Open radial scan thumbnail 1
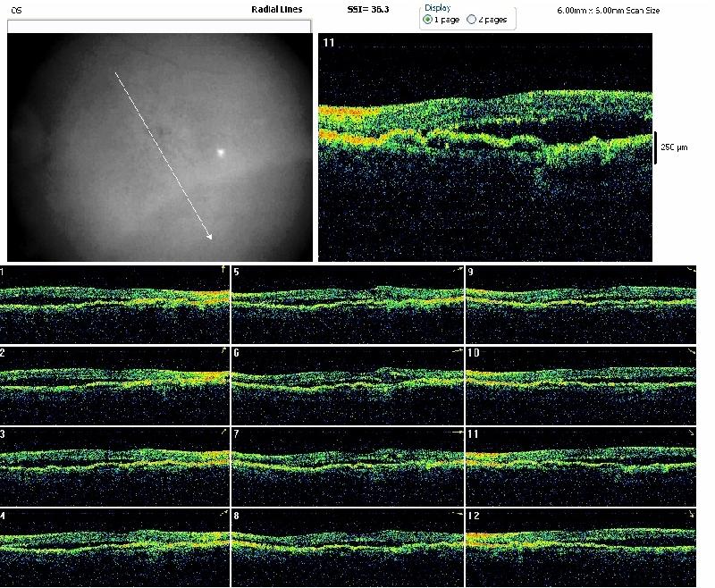 (x=114, y=304)
